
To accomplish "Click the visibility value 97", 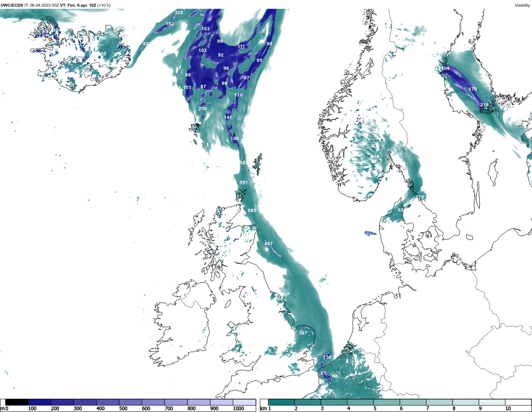I will pos(246,78).
